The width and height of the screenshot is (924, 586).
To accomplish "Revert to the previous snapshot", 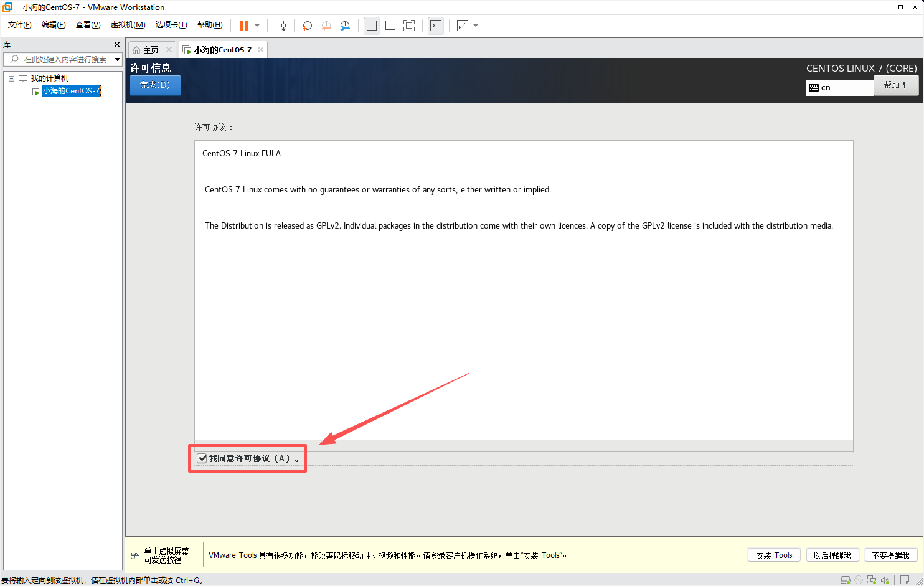I will [326, 26].
